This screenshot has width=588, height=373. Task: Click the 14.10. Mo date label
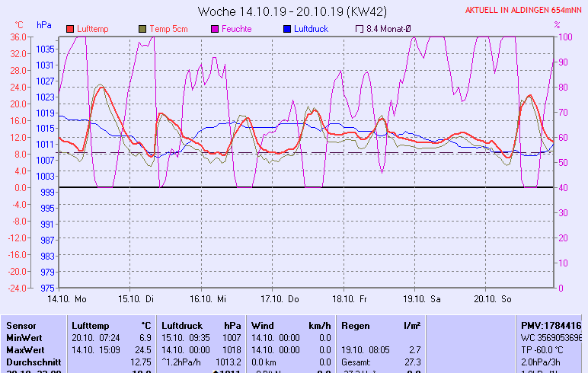(x=66, y=299)
